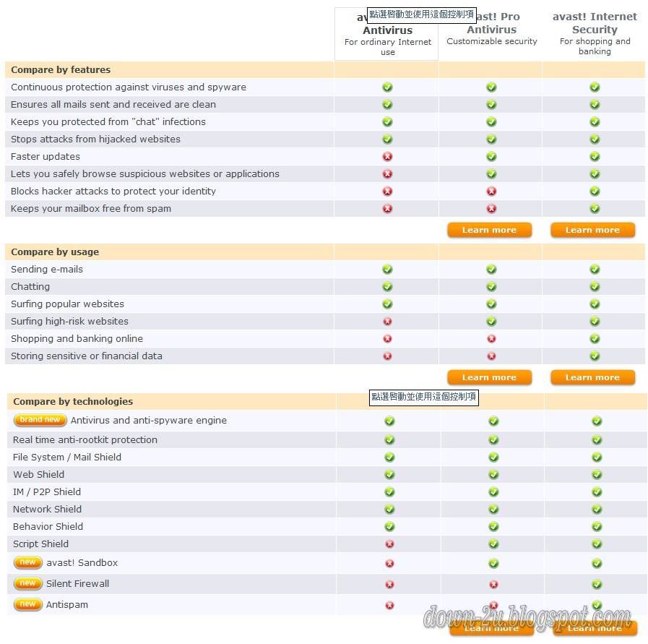Click Pro Antivirus red X for Silent Firewall
This screenshot has height=644, width=648.
[493, 584]
